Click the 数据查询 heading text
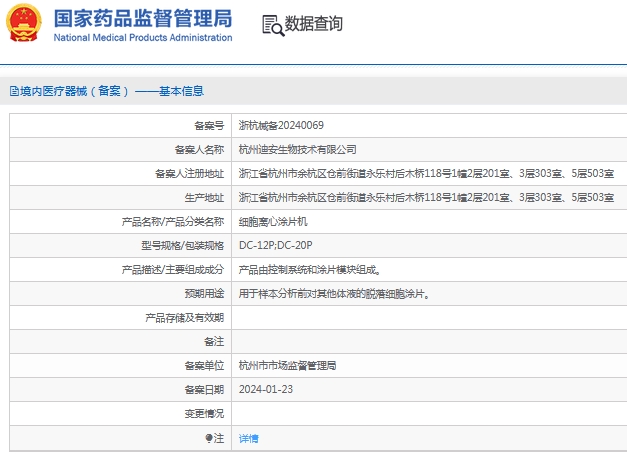This screenshot has height=457, width=627. coord(314,24)
